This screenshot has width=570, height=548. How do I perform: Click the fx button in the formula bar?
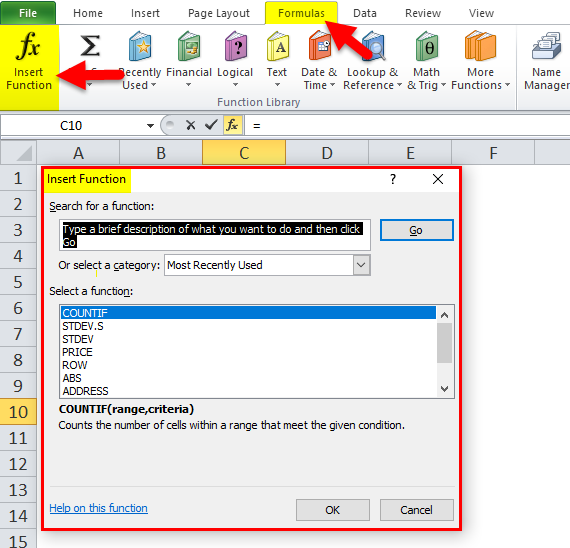(233, 125)
